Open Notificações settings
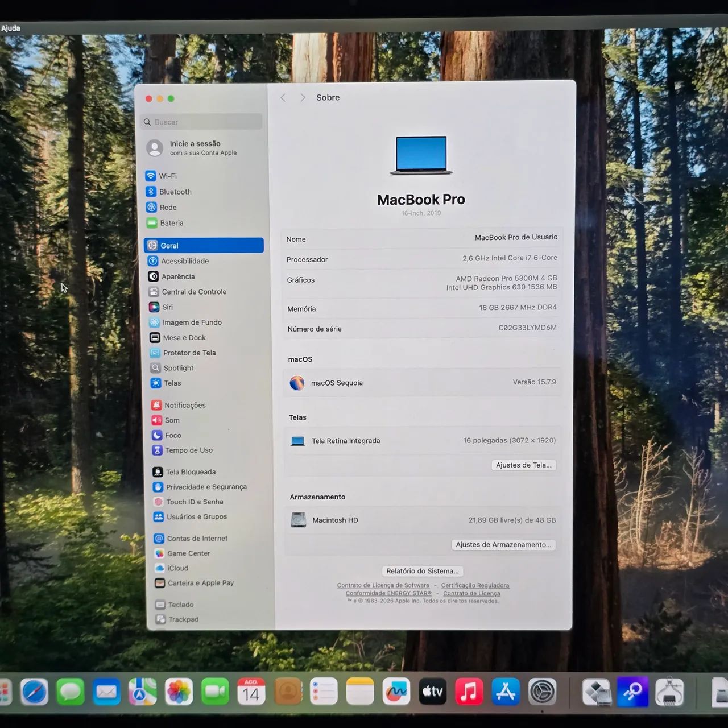The image size is (728, 728). coord(179,405)
